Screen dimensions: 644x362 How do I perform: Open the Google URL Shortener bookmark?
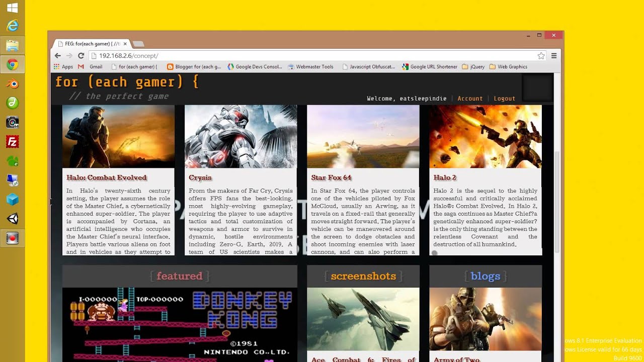430,66
